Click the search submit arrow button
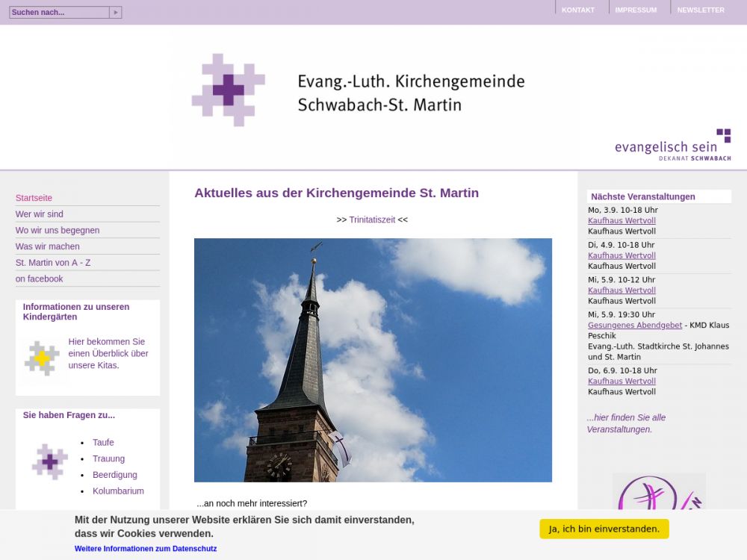Viewport: 747px width, 560px height. [x=115, y=13]
